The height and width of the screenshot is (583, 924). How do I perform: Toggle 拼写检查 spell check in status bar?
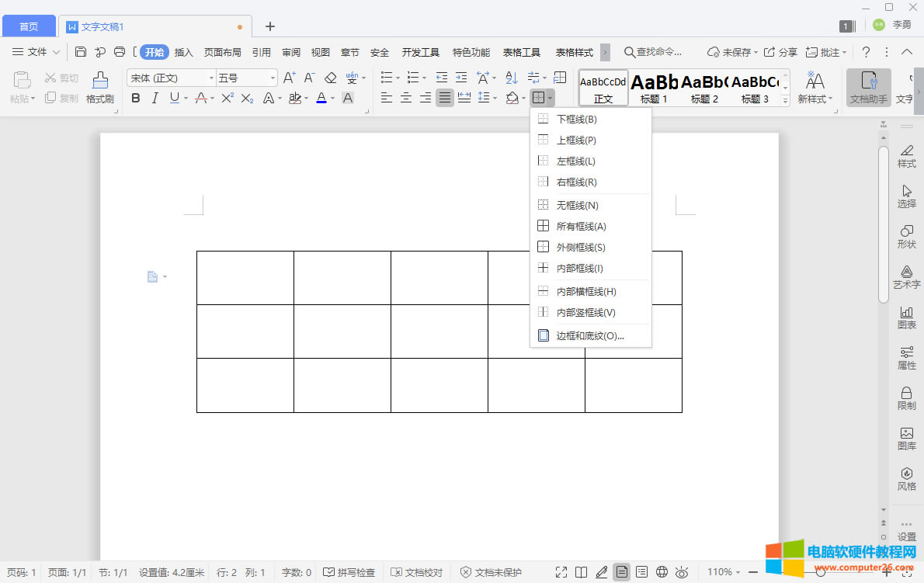pyautogui.click(x=349, y=572)
